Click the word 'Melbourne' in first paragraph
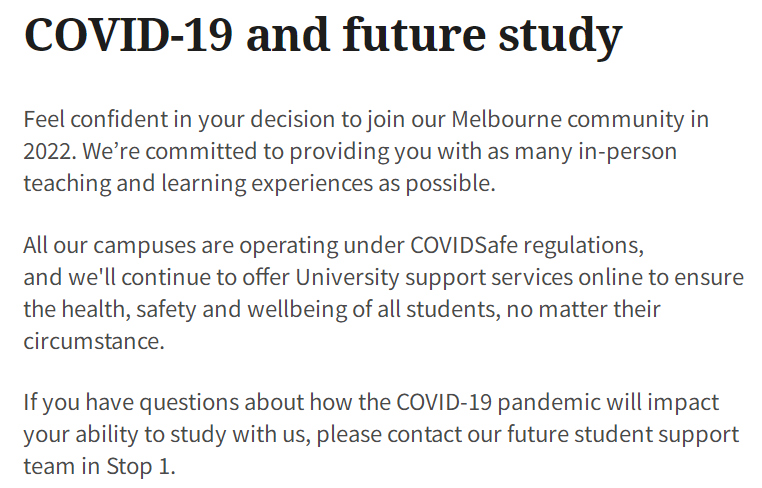The height and width of the screenshot is (488, 762). tap(506, 119)
